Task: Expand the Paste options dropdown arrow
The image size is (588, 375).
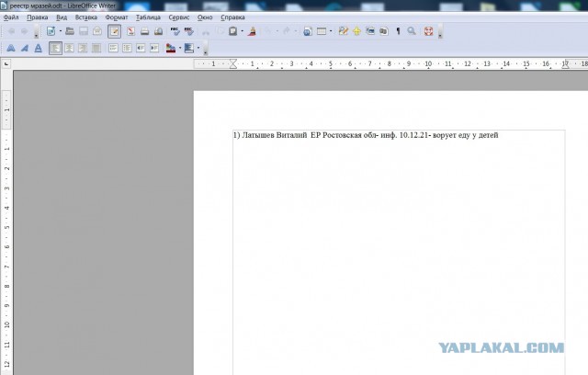Action: [243, 31]
